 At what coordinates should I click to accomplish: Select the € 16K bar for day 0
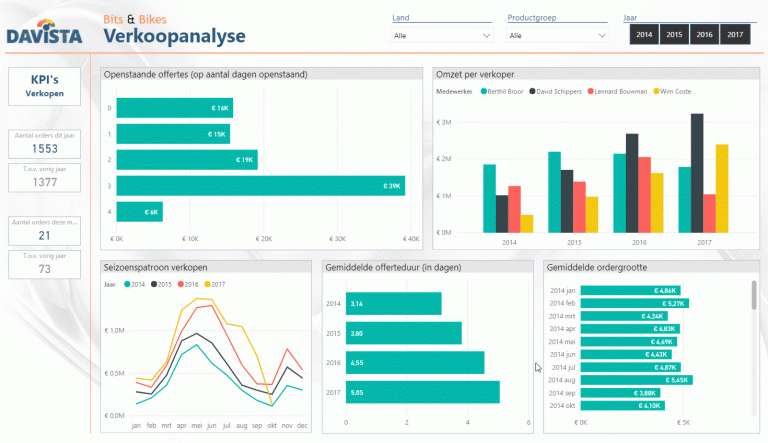174,108
